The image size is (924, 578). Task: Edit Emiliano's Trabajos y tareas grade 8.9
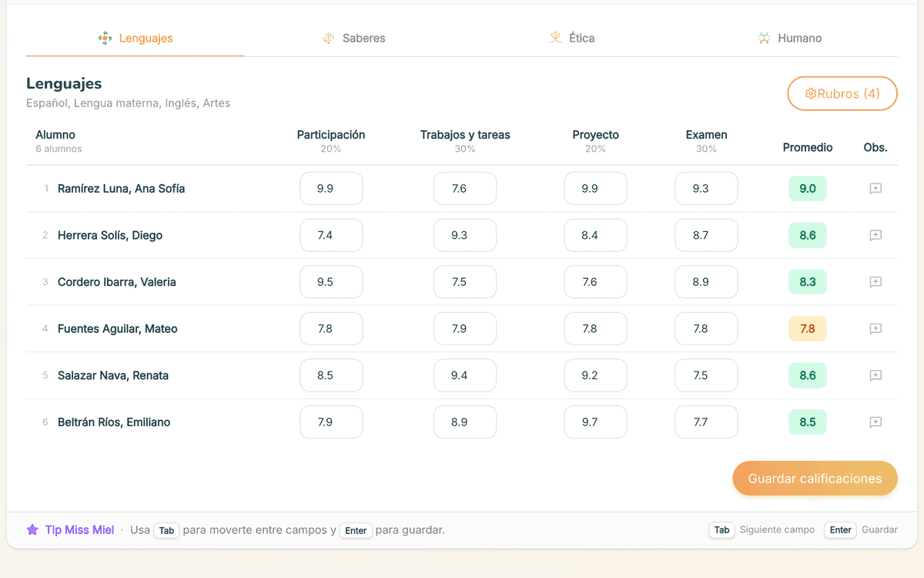pos(465,422)
